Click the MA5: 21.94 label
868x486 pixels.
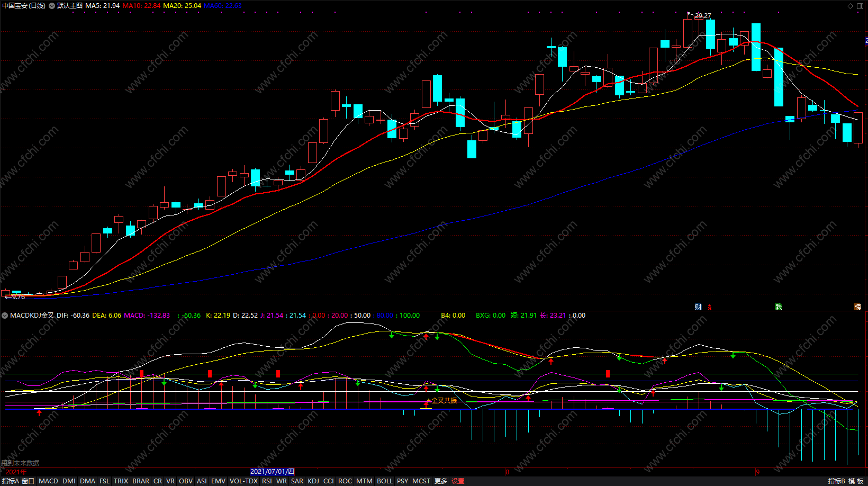(x=103, y=6)
